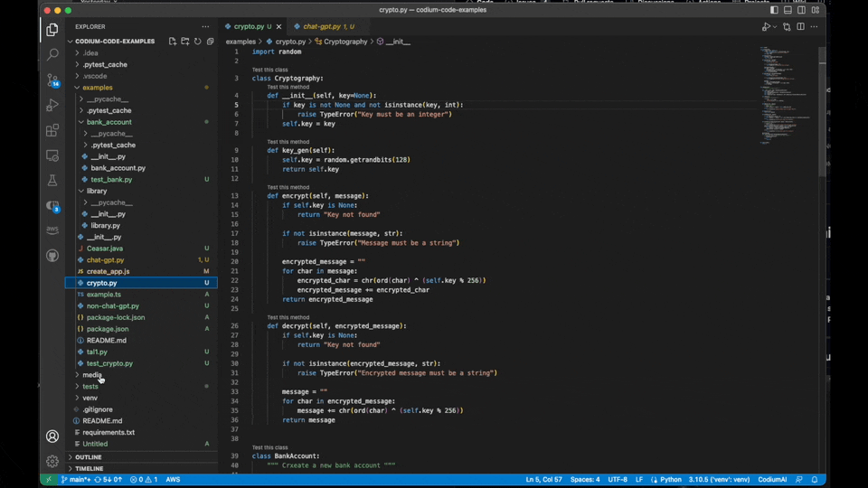
Task: Click the New File icon in Explorer
Action: [172, 42]
